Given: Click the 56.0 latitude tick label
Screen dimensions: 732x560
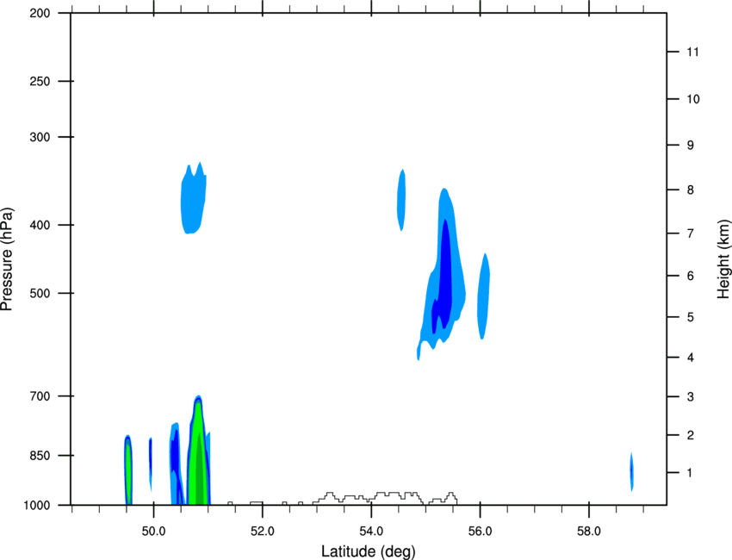Looking at the screenshot, I should coord(480,532).
